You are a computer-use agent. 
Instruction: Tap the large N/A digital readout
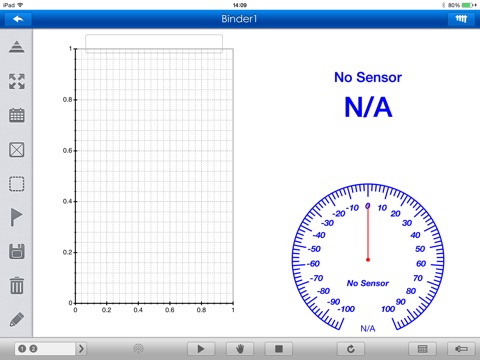368,107
